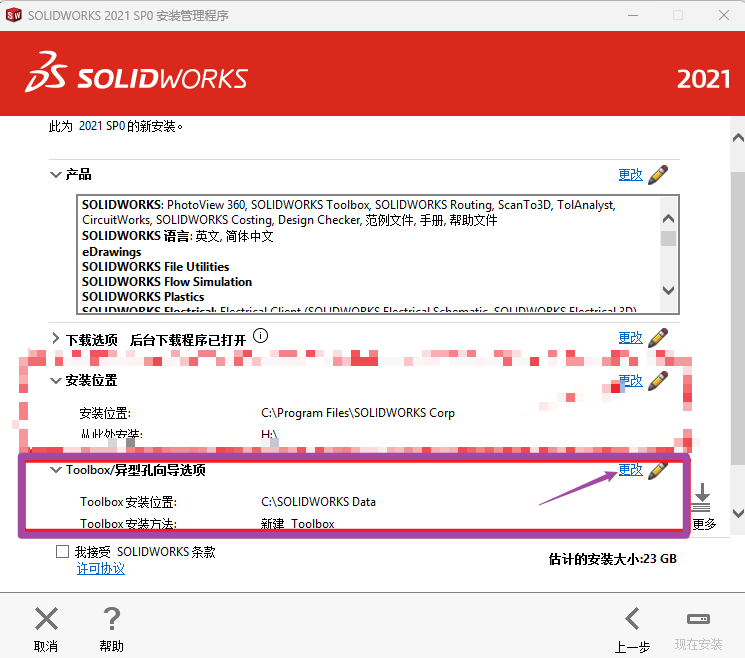Click main page scrollbar down arrow
Image resolution: width=745 pixels, height=658 pixels.
click(738, 513)
